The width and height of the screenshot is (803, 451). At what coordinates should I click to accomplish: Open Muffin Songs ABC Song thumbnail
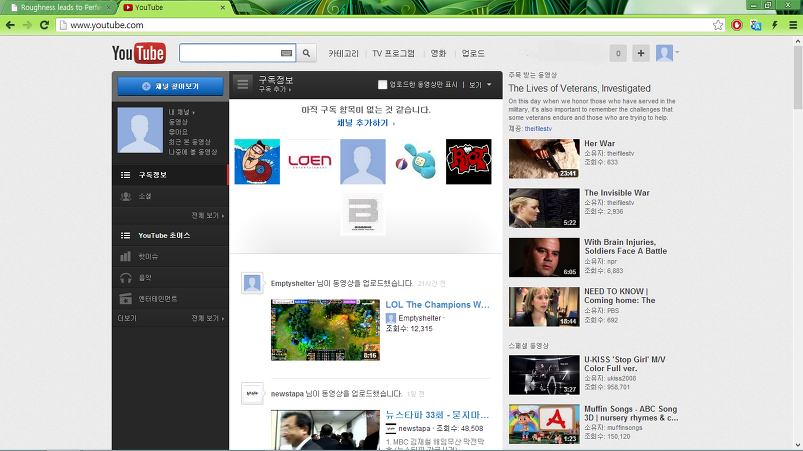click(x=544, y=424)
